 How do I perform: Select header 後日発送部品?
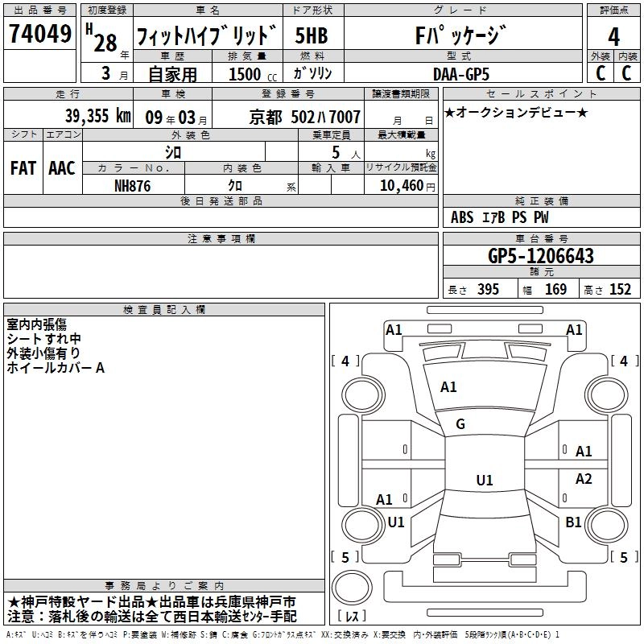pos(221,200)
